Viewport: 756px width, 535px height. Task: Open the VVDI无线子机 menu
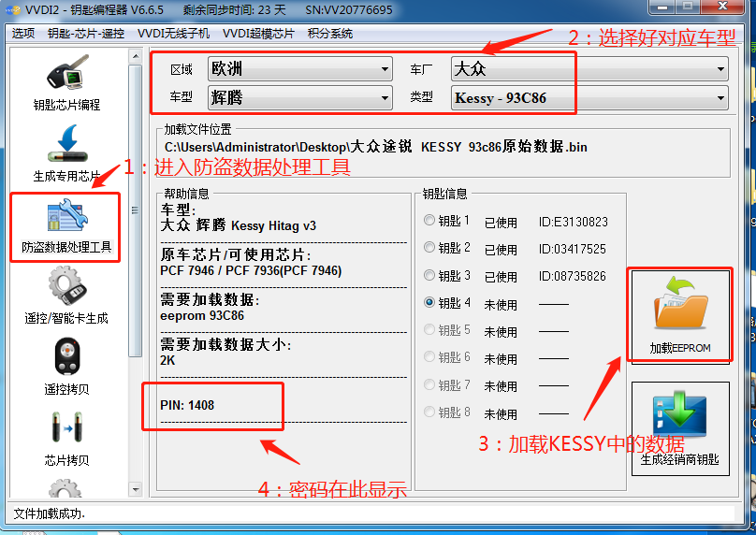(x=173, y=34)
